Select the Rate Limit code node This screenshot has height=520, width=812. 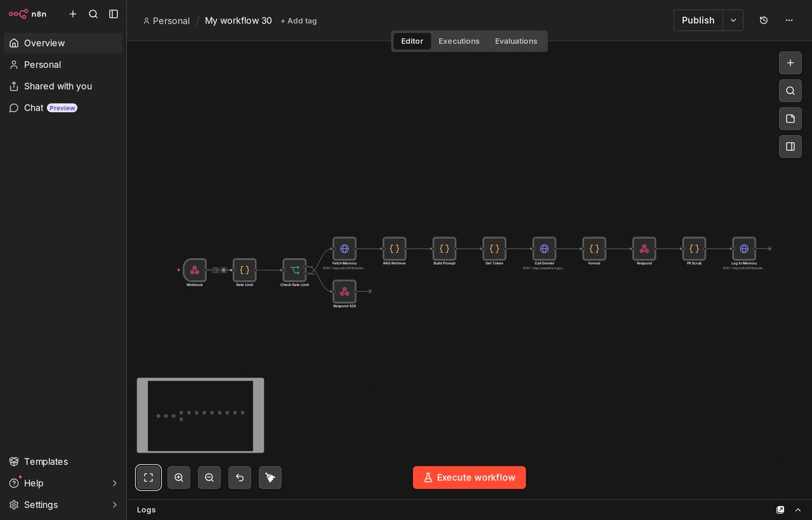coord(244,270)
